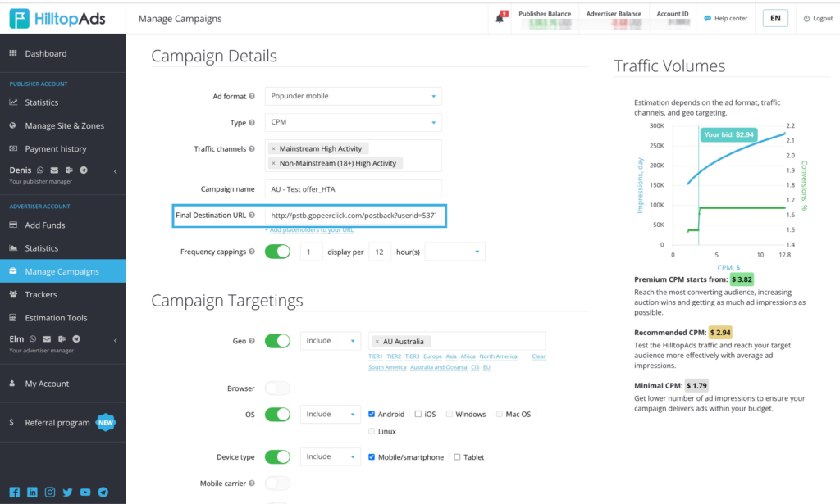Open the Twitter page icon
This screenshot has width=840, height=504.
point(67,493)
